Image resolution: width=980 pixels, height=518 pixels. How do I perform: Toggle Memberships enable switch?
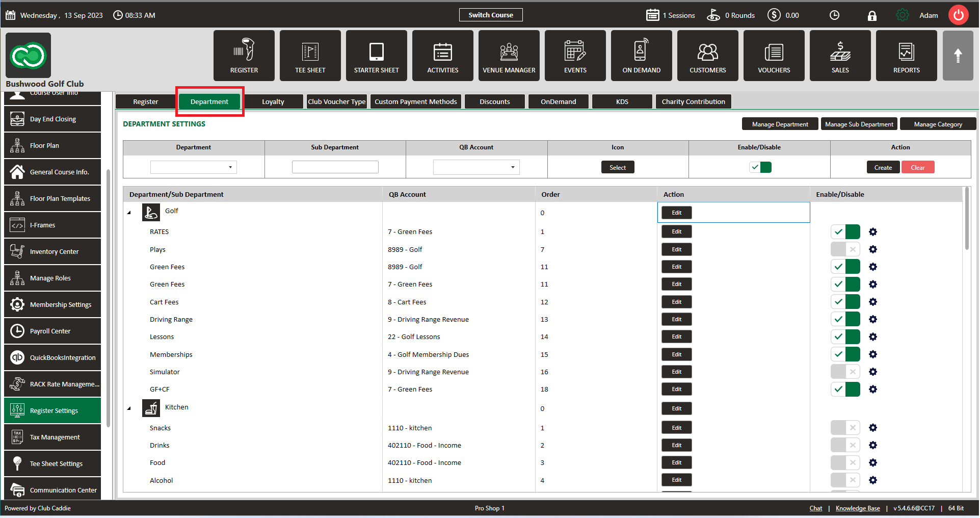pos(845,354)
